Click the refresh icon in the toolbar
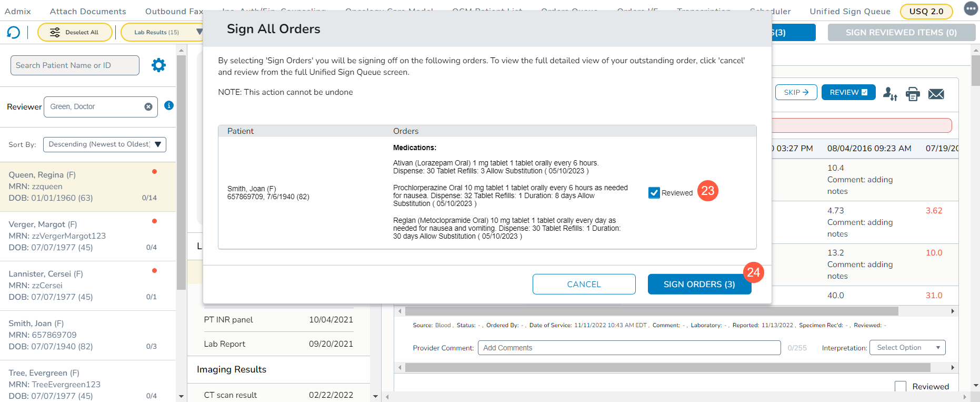Viewport: 980px width, 402px height. [x=13, y=33]
